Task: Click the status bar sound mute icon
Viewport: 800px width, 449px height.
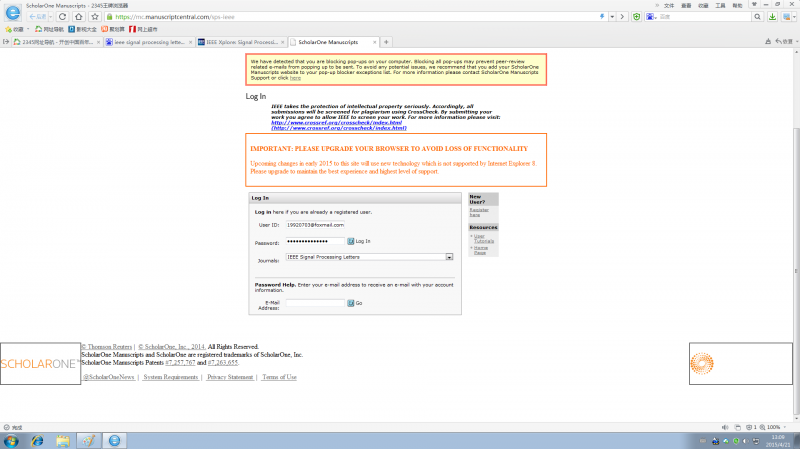Action: [x=725, y=427]
